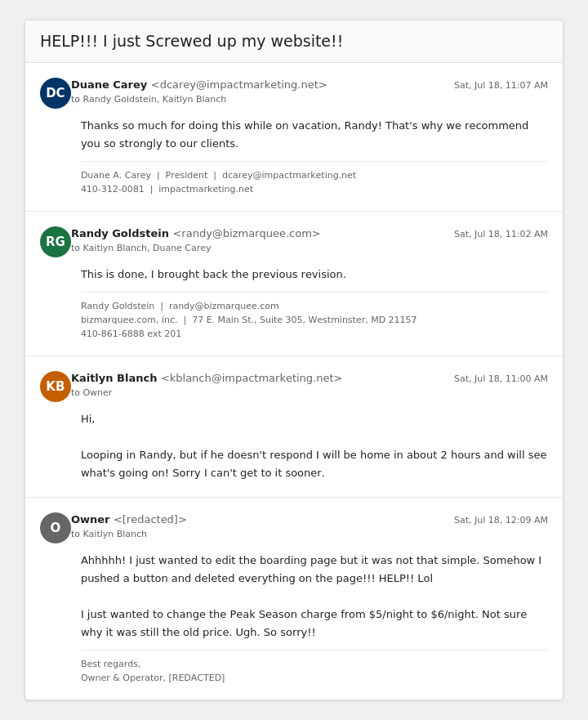Click the gray O avatar for Owner

point(55,528)
